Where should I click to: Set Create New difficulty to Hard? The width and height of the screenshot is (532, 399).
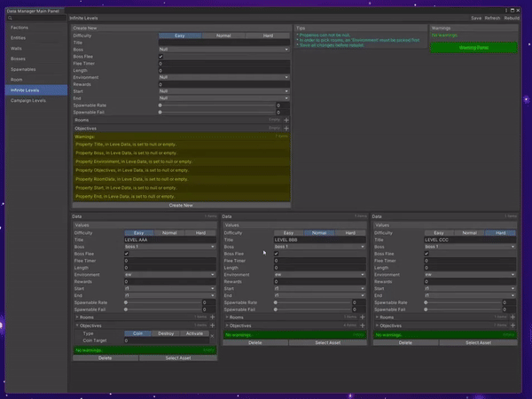[x=268, y=35]
